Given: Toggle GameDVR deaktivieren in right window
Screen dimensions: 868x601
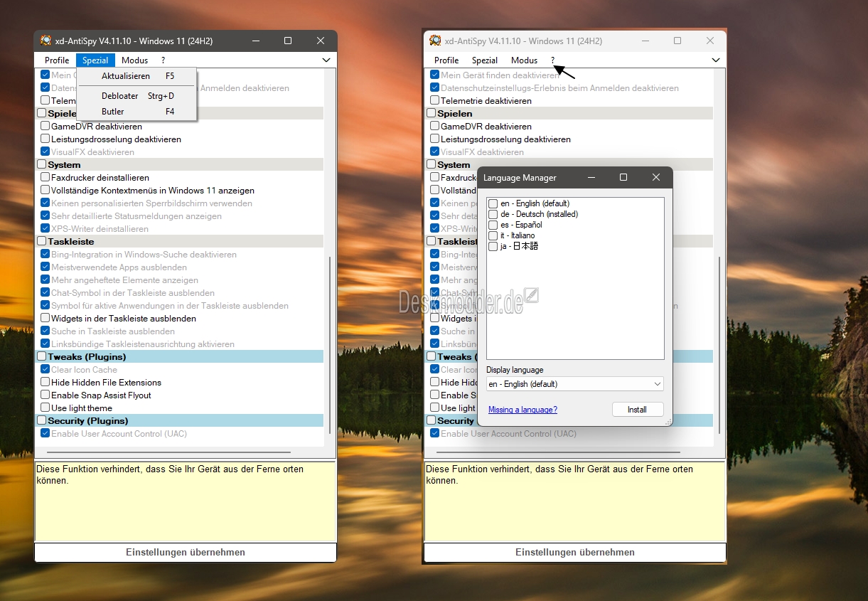Looking at the screenshot, I should (435, 127).
